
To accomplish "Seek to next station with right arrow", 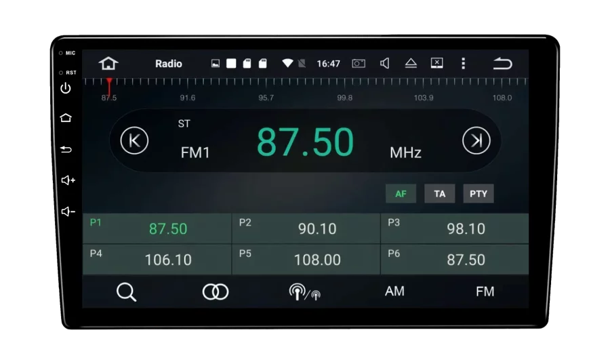I will pos(476,141).
